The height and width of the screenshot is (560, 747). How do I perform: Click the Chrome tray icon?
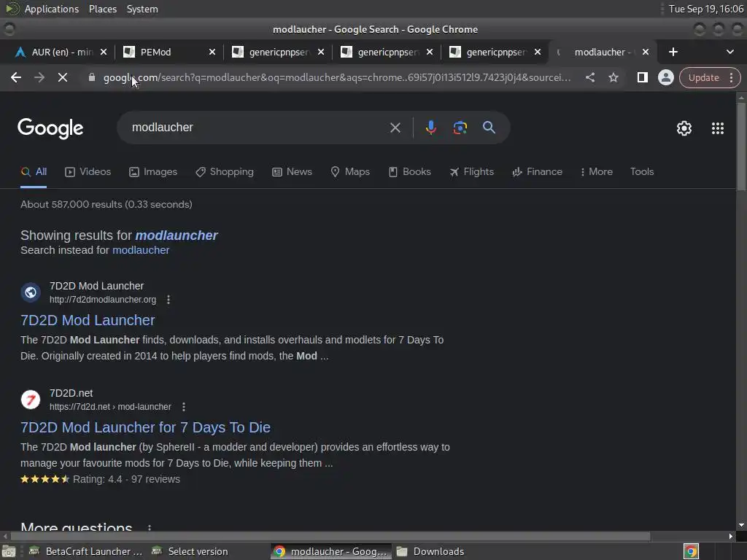pos(691,551)
